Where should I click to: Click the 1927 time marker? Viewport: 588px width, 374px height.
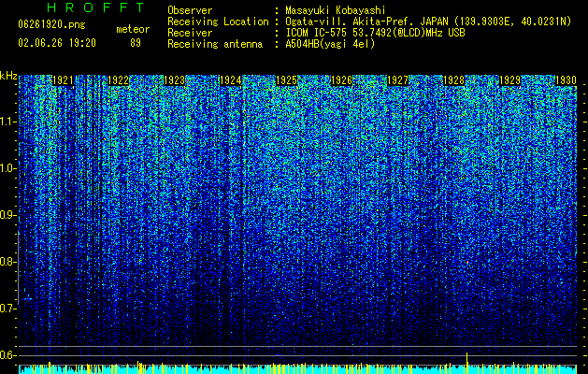pos(398,80)
